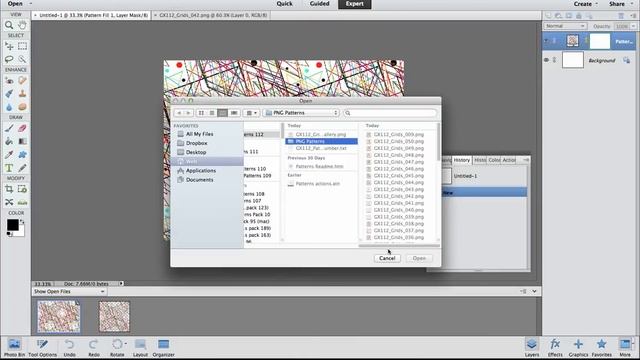This screenshot has height=360, width=640.
Task: Open the Open menu arrow
Action: point(31,4)
